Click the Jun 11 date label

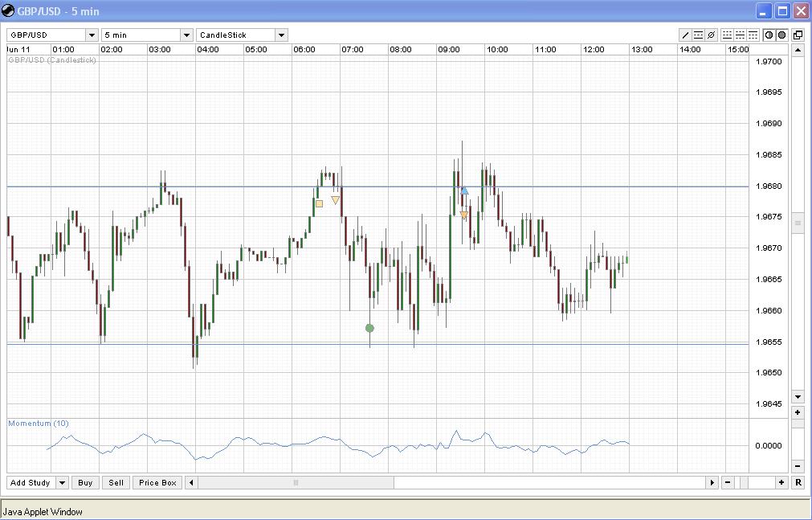tap(18, 49)
